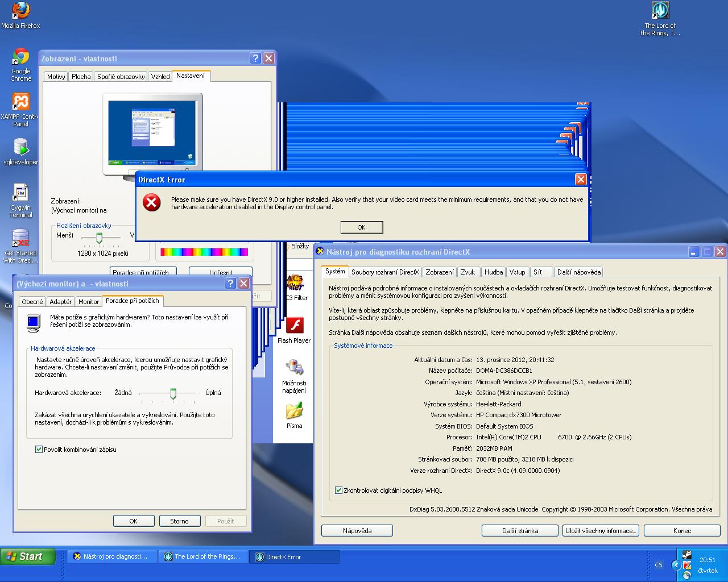Click Uložit všechny informace button

[601, 531]
